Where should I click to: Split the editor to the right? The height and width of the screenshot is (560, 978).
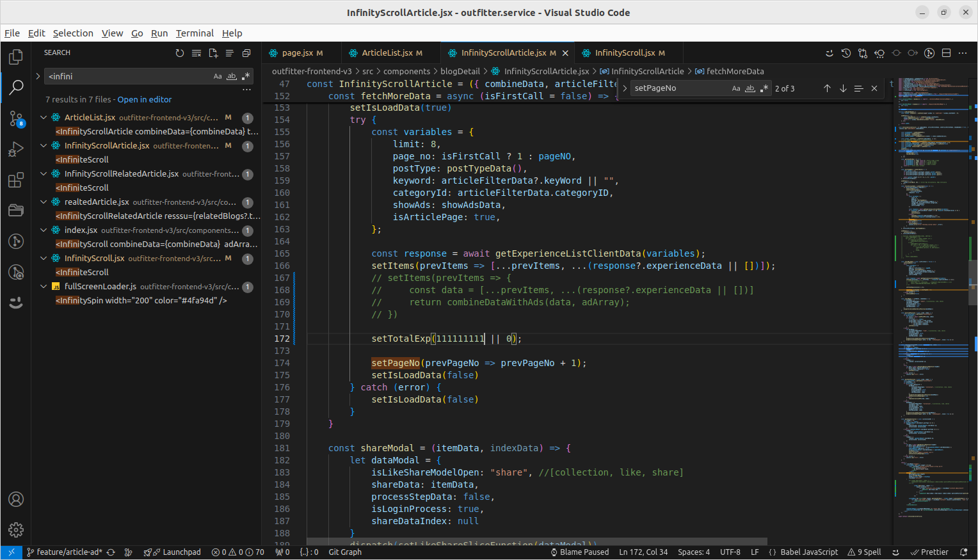tap(947, 53)
